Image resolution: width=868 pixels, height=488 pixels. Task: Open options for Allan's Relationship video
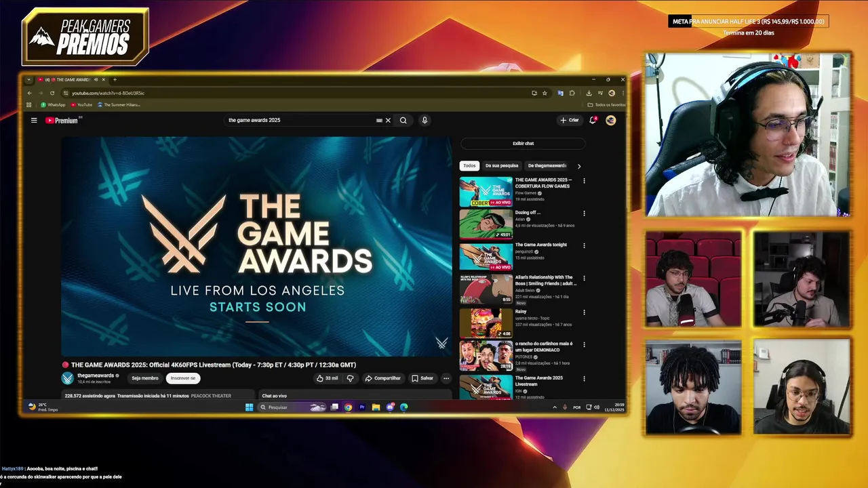584,278
